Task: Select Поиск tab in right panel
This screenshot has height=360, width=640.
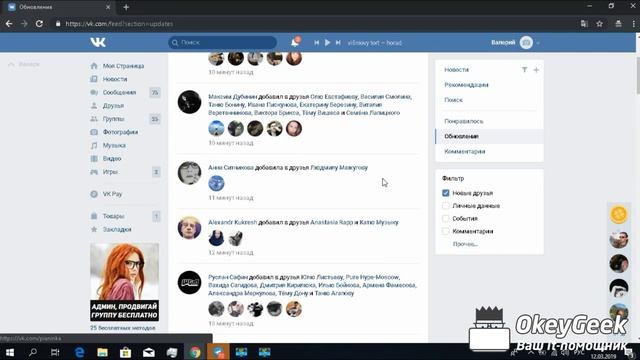Action: pos(453,100)
